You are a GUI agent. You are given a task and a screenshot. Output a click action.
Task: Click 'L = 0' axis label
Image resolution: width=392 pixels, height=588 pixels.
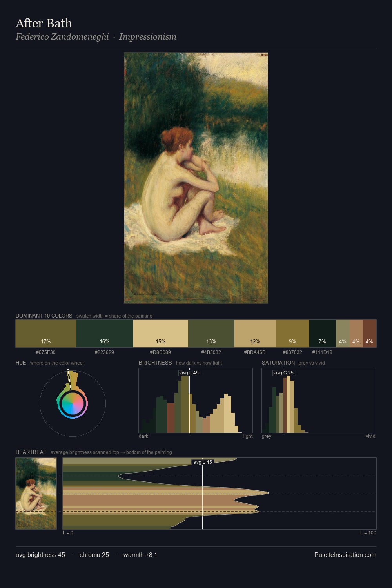coord(68,533)
